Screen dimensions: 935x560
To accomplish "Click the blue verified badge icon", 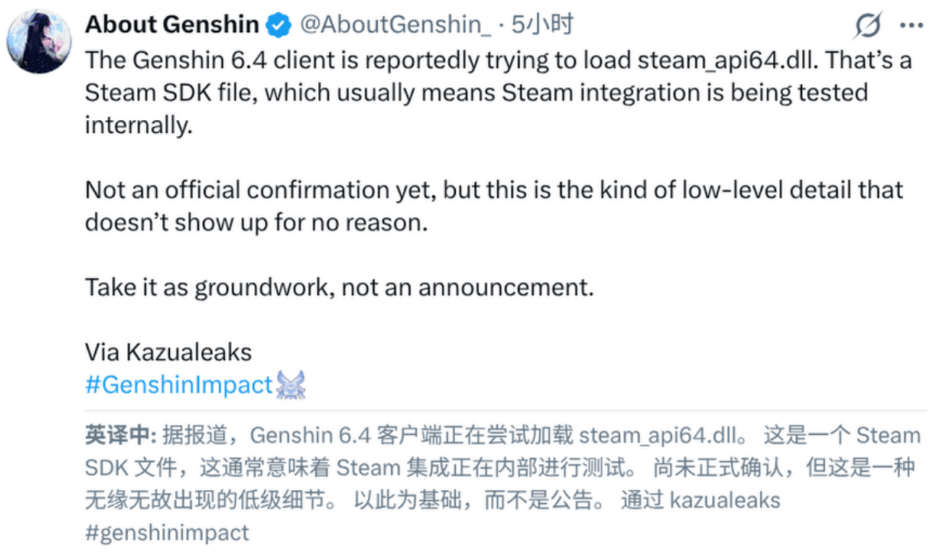I will click(x=278, y=26).
